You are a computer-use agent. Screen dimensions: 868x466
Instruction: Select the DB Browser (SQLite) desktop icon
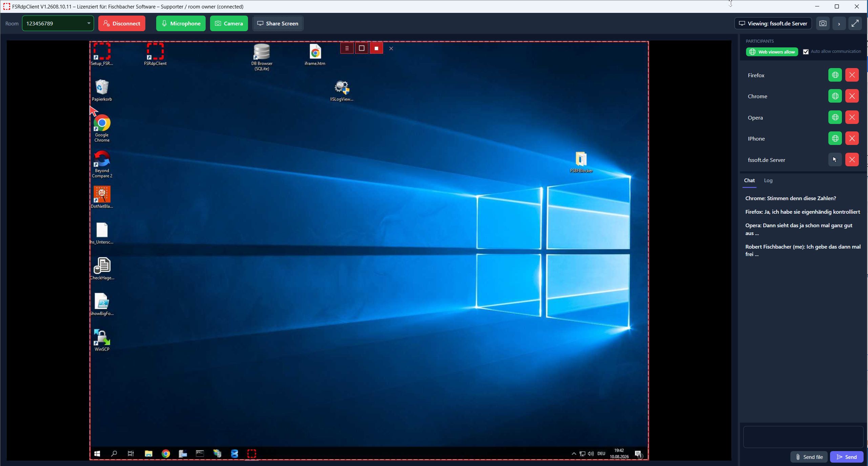tap(262, 57)
